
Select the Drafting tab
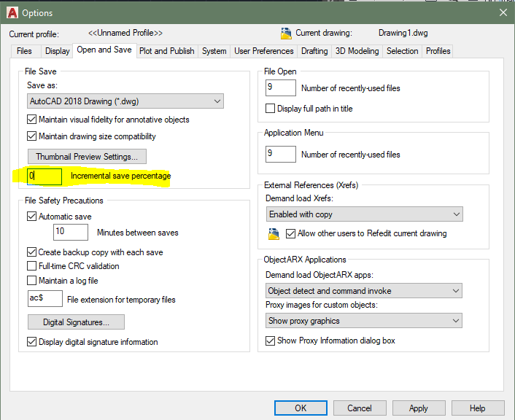(x=314, y=51)
